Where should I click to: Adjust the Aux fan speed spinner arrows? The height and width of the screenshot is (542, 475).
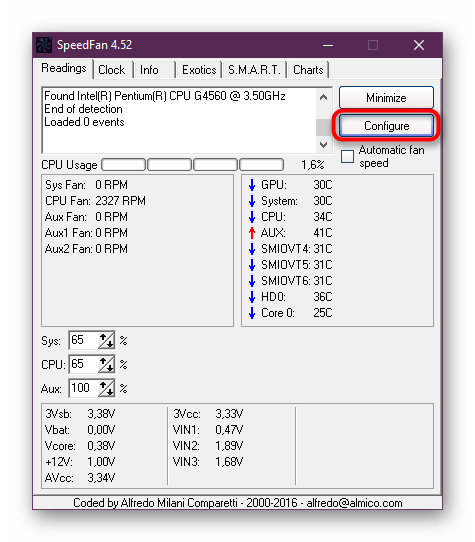106,389
